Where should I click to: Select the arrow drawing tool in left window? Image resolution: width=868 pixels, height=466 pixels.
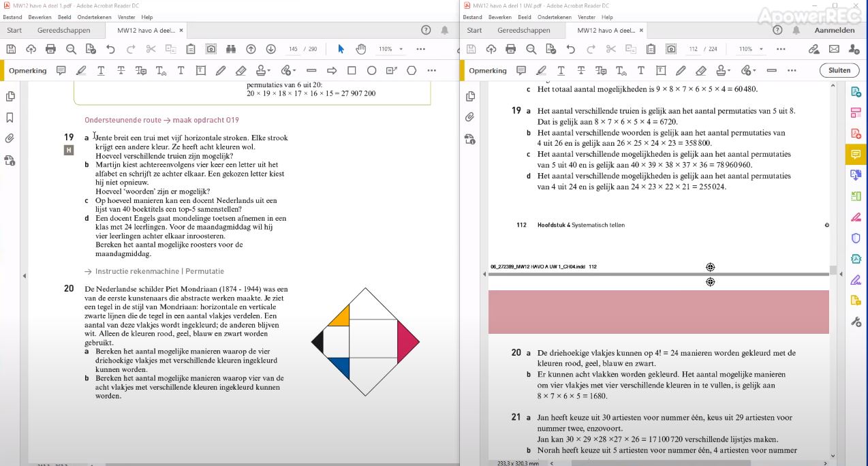tap(332, 70)
